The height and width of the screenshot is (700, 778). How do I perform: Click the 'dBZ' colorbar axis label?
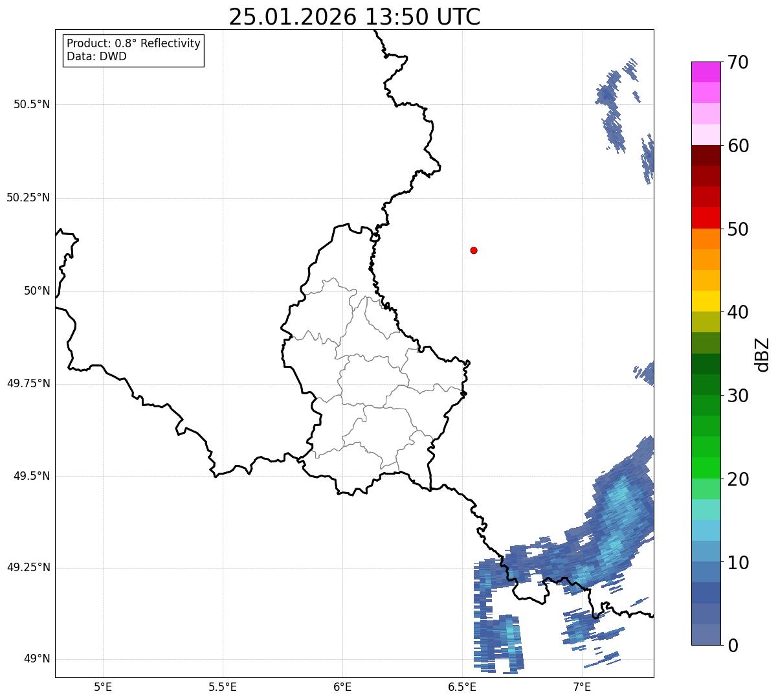point(762,354)
